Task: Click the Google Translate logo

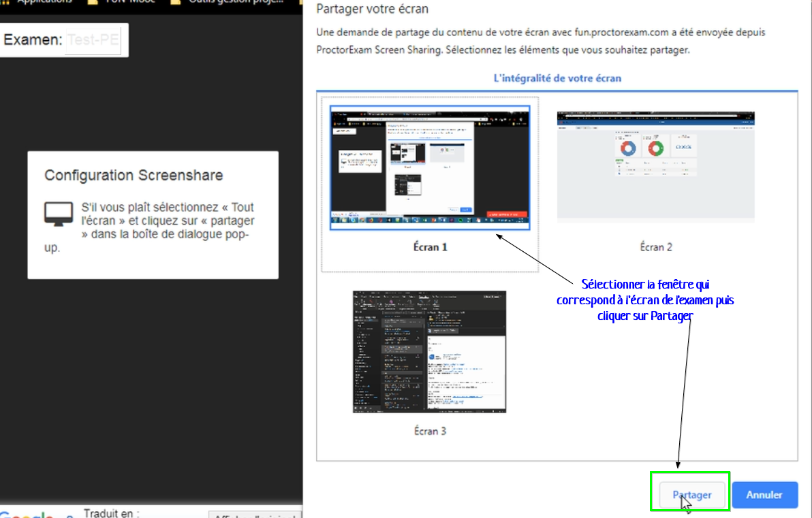Action: (27, 515)
